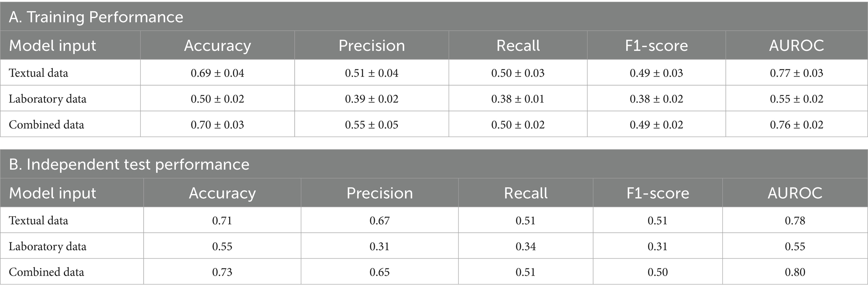Image resolution: width=868 pixels, height=292 pixels.
Task: Select the 0.69 ± 0.04 accuracy cell
Action: [217, 73]
